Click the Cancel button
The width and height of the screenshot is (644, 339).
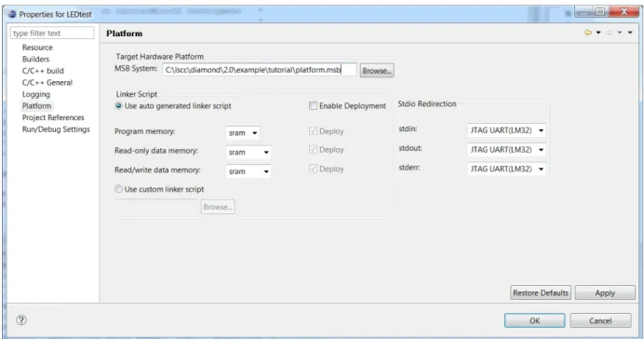(x=600, y=320)
